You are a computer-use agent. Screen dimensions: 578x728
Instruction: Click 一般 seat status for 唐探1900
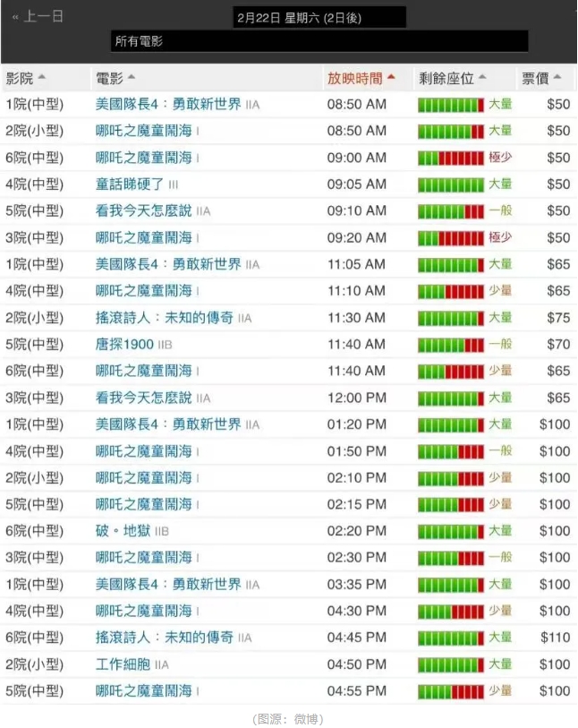click(x=500, y=344)
